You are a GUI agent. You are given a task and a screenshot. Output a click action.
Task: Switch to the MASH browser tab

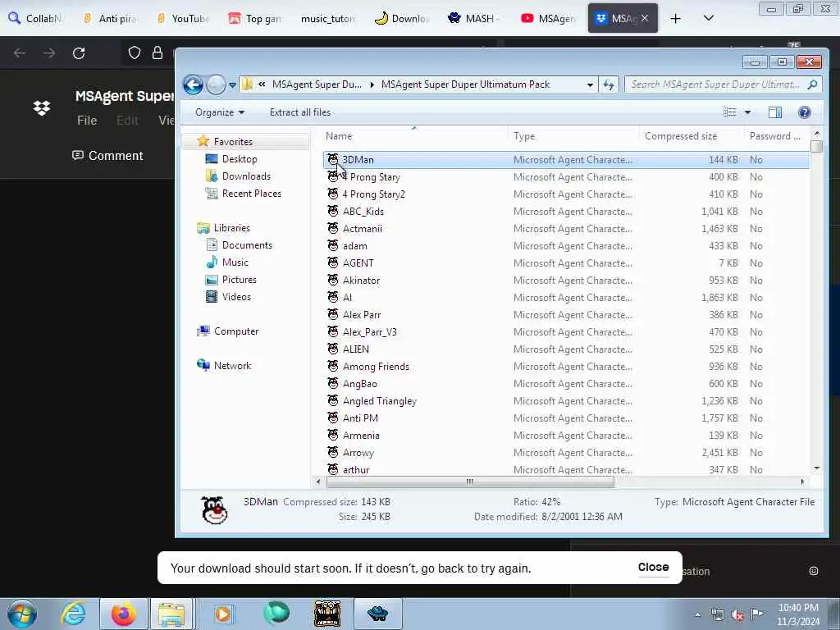click(x=473, y=18)
